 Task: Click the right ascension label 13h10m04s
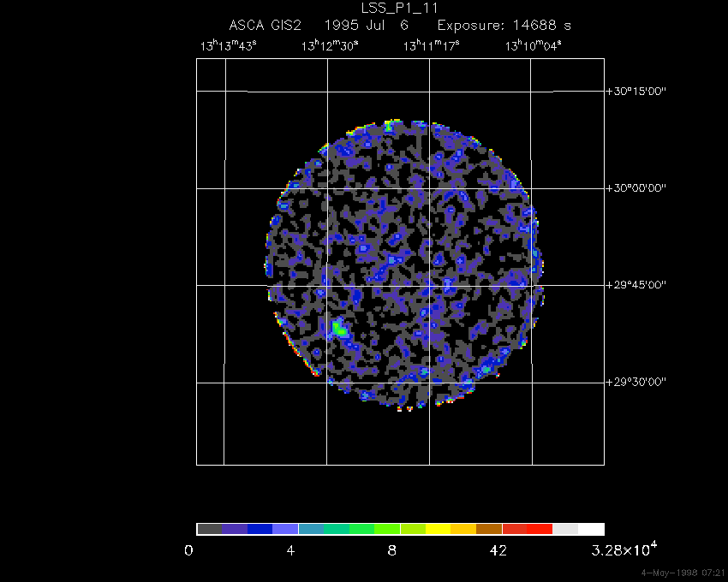pyautogui.click(x=534, y=46)
